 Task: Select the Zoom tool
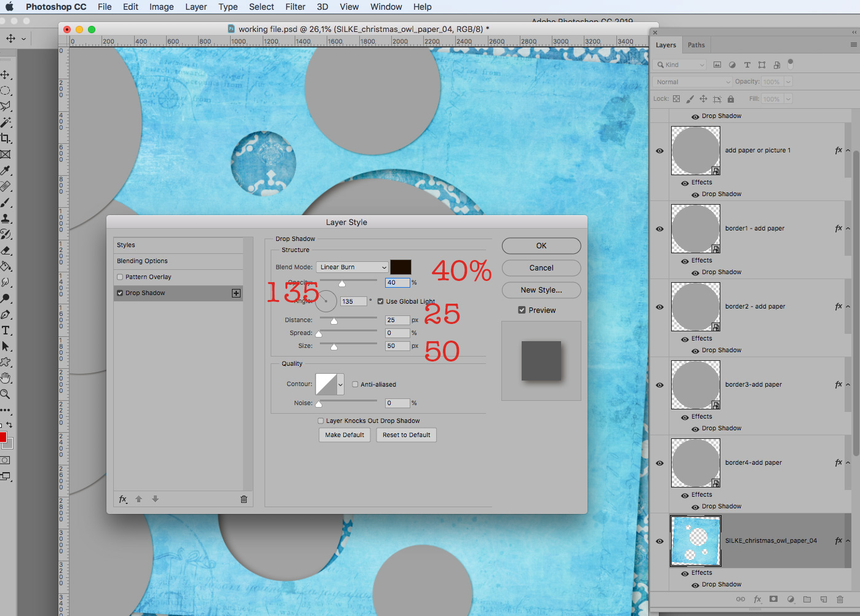point(6,394)
